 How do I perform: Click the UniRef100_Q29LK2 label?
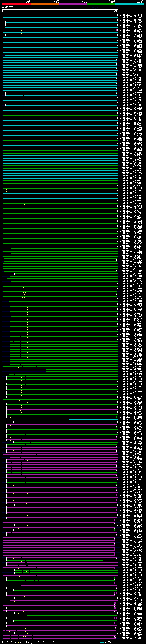click(131, 555)
